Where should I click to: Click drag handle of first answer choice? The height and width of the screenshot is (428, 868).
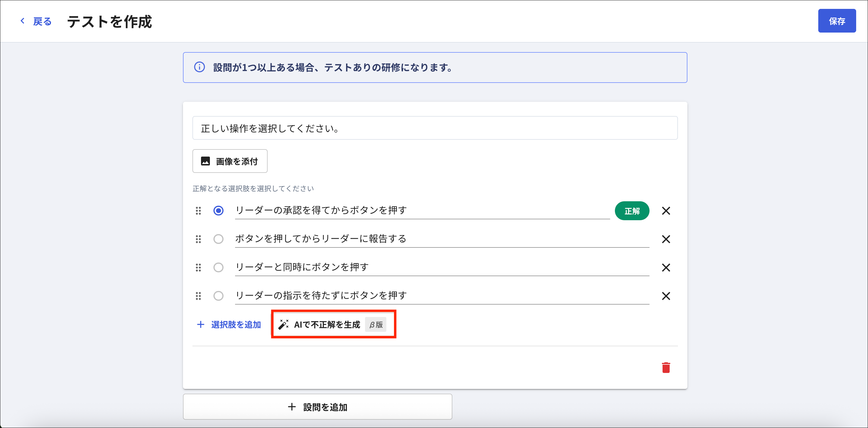coord(198,211)
